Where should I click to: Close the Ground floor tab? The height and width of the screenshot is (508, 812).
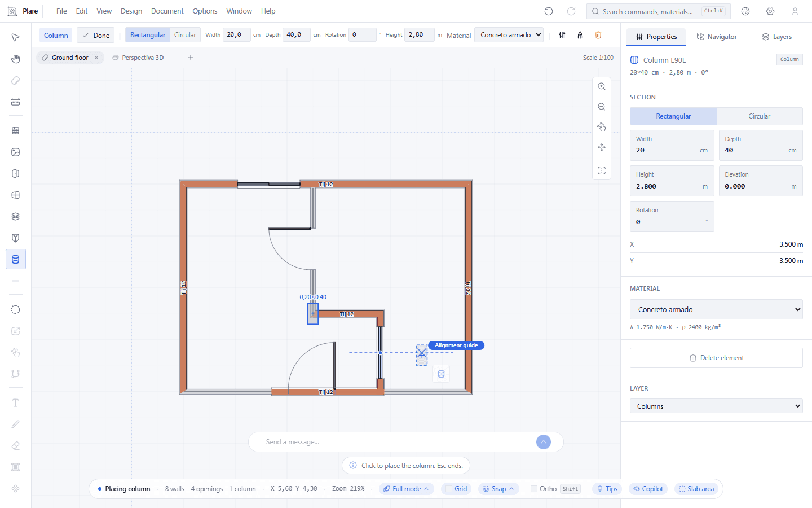96,58
